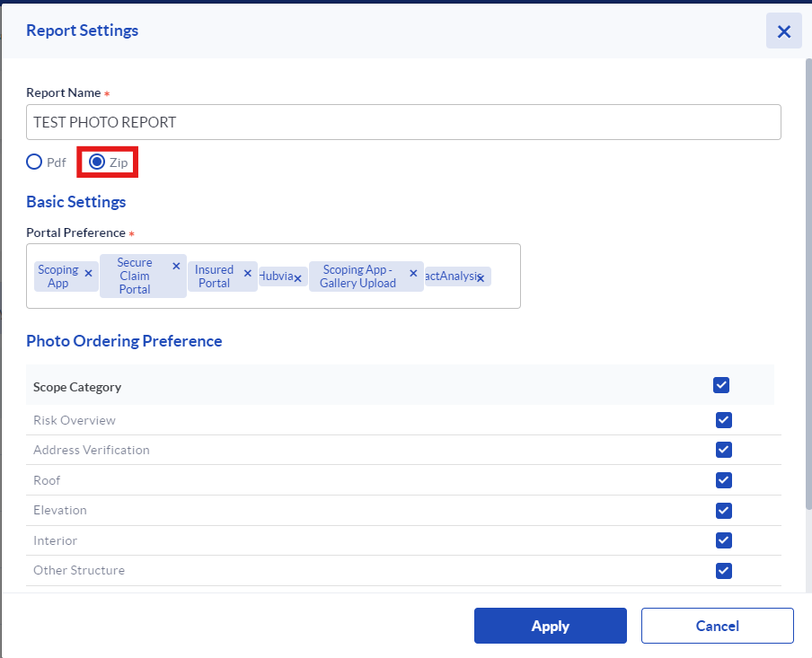Click the Roof row label
The width and height of the screenshot is (812, 658).
(47, 480)
